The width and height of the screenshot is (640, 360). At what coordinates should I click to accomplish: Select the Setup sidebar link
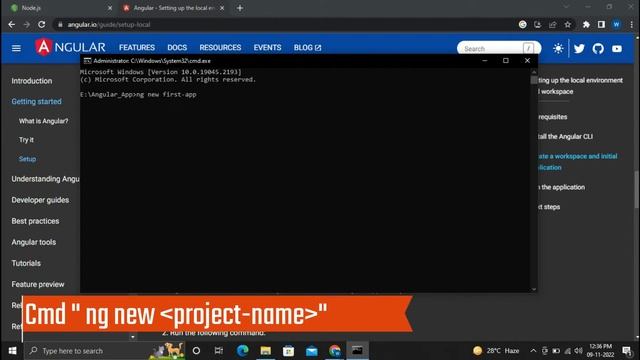[27, 159]
